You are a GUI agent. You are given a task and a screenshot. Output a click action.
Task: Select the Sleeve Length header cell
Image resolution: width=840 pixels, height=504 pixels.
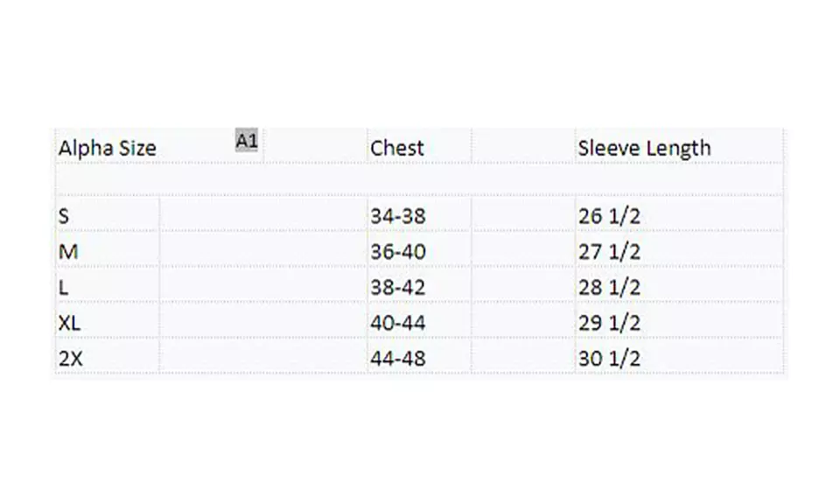[x=644, y=148]
